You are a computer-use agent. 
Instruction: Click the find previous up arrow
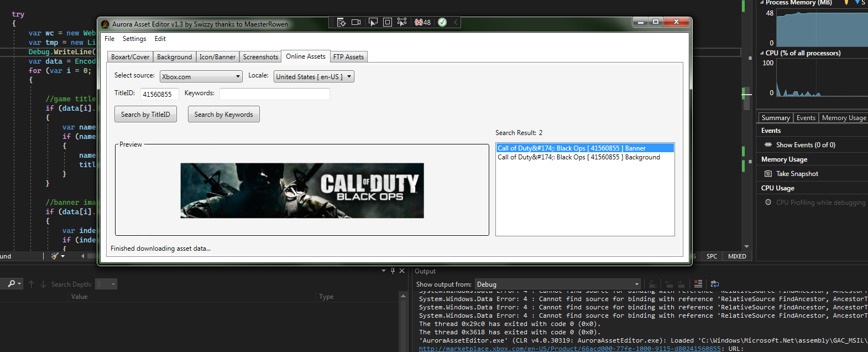[x=32, y=284]
